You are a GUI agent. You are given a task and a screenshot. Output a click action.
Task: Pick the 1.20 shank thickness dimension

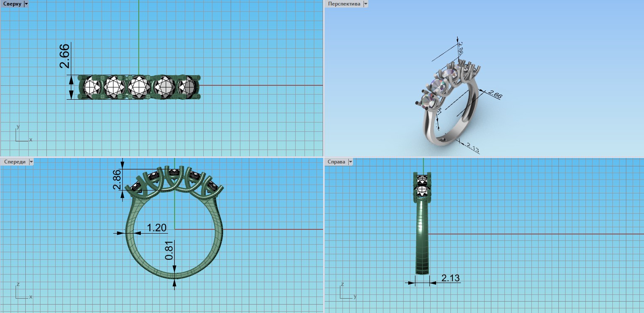pos(156,228)
